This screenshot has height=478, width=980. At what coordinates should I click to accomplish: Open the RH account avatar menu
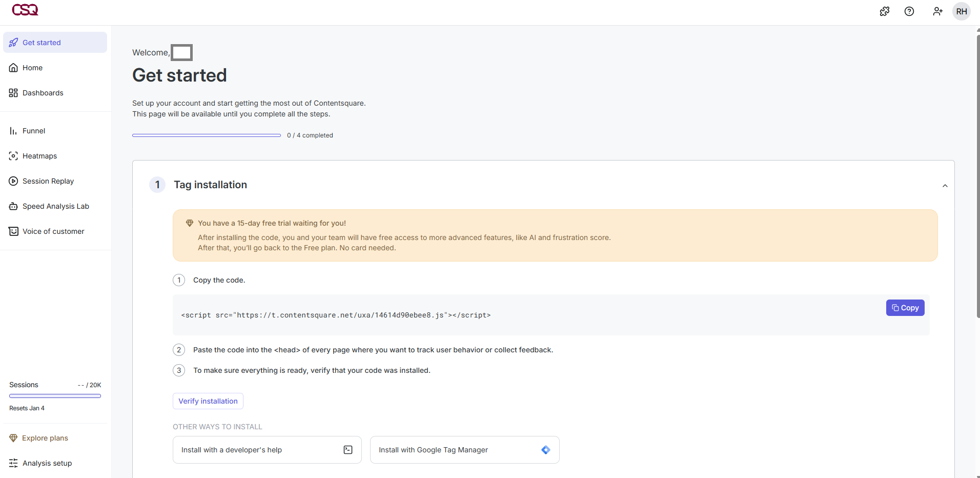[962, 11]
